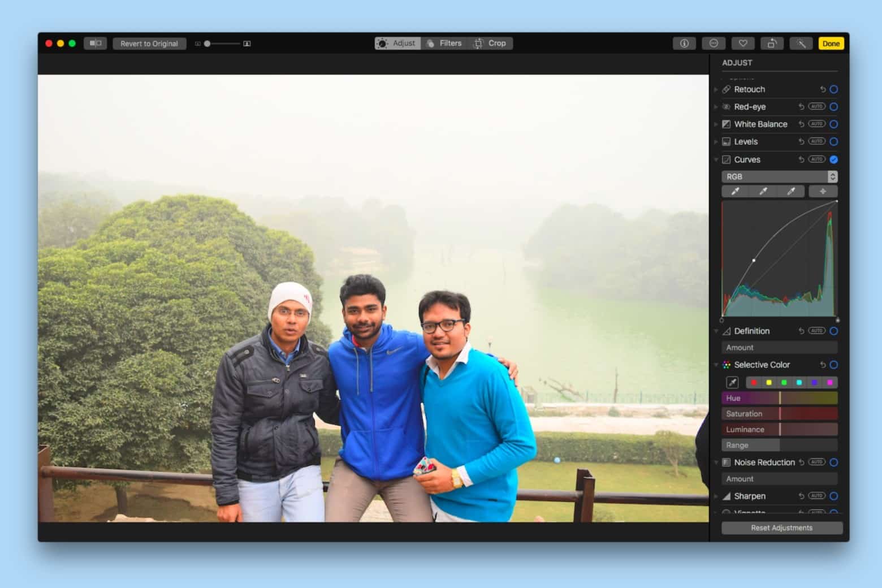
Task: Enable the White Balance adjustment toggle
Action: coord(833,124)
